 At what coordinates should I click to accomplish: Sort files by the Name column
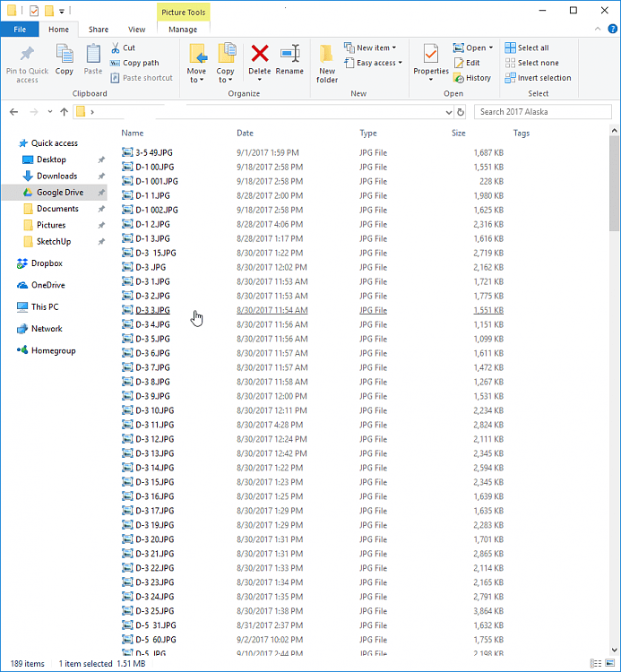(x=133, y=133)
